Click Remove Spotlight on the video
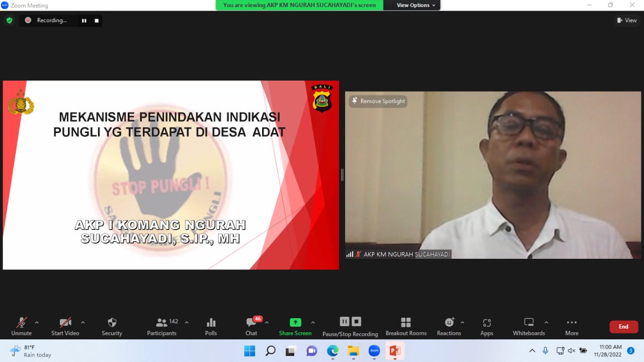Image resolution: width=644 pixels, height=362 pixels. 378,101
